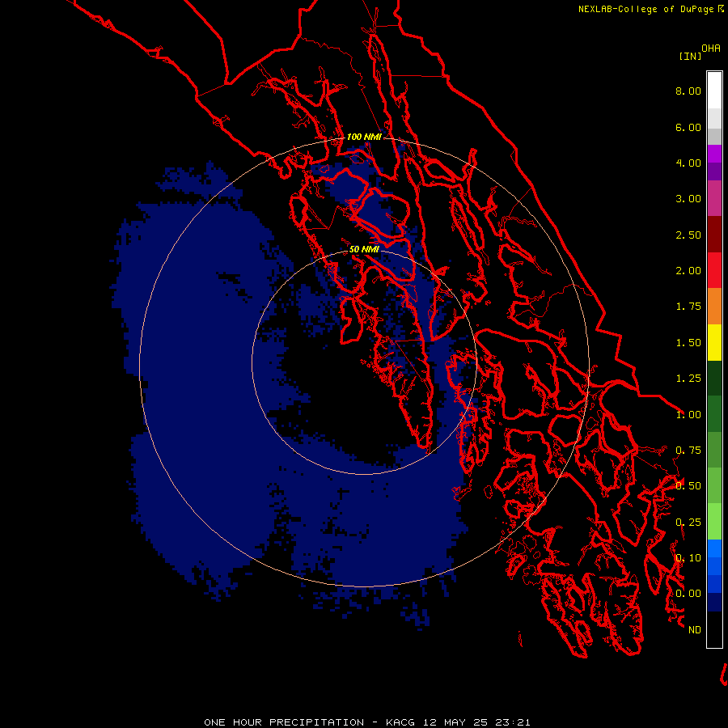The height and width of the screenshot is (728, 728).
Task: Pick the darkest green swatch near 1.25
Action: [714, 378]
